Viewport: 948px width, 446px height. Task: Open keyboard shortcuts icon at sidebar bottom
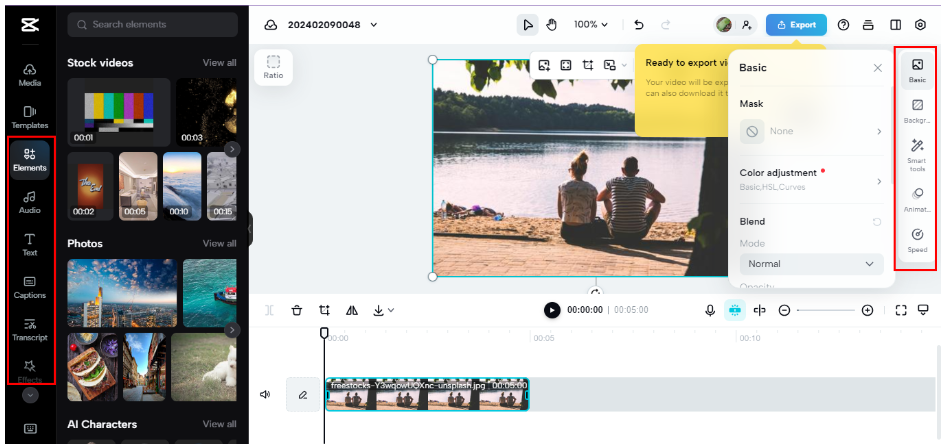pos(30,428)
